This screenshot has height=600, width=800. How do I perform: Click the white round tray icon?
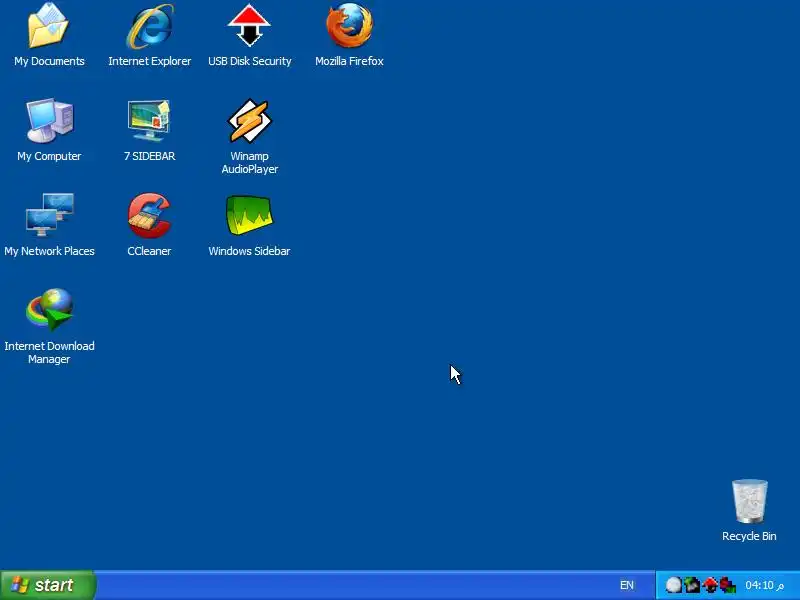click(x=673, y=585)
